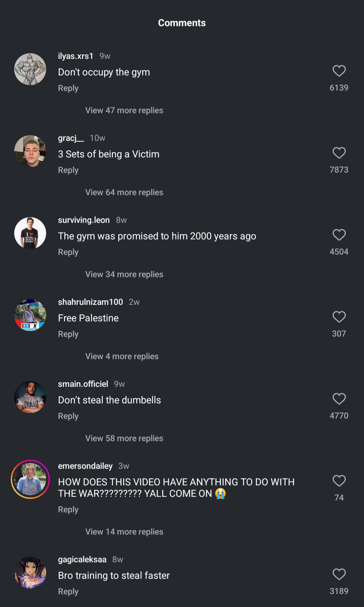Reply to "3 Sets of being a Victim"
The width and height of the screenshot is (364, 607).
click(x=68, y=170)
